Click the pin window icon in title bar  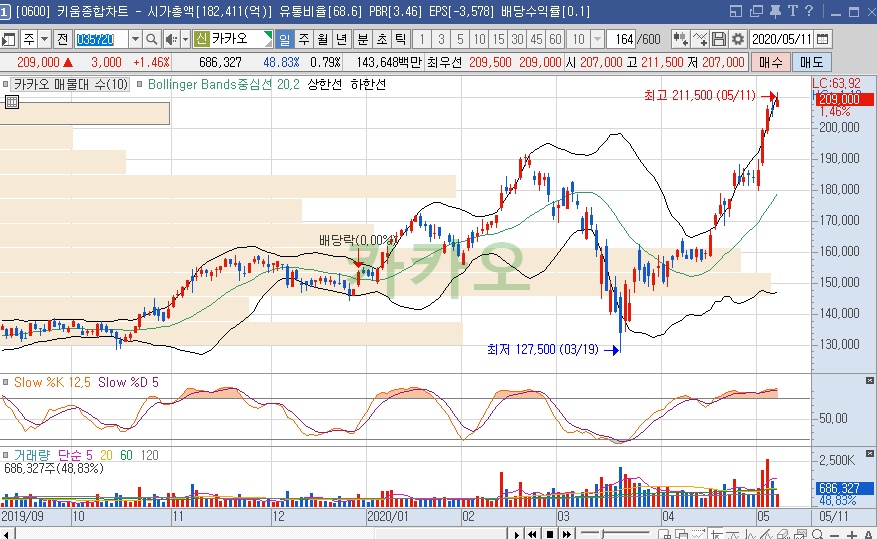775,11
